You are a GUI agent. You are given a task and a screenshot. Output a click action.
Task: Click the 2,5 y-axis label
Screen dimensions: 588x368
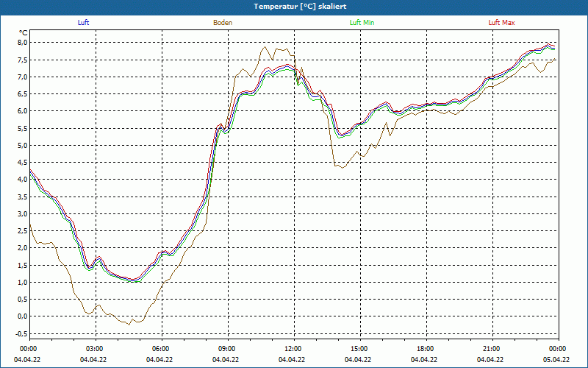tap(23, 230)
